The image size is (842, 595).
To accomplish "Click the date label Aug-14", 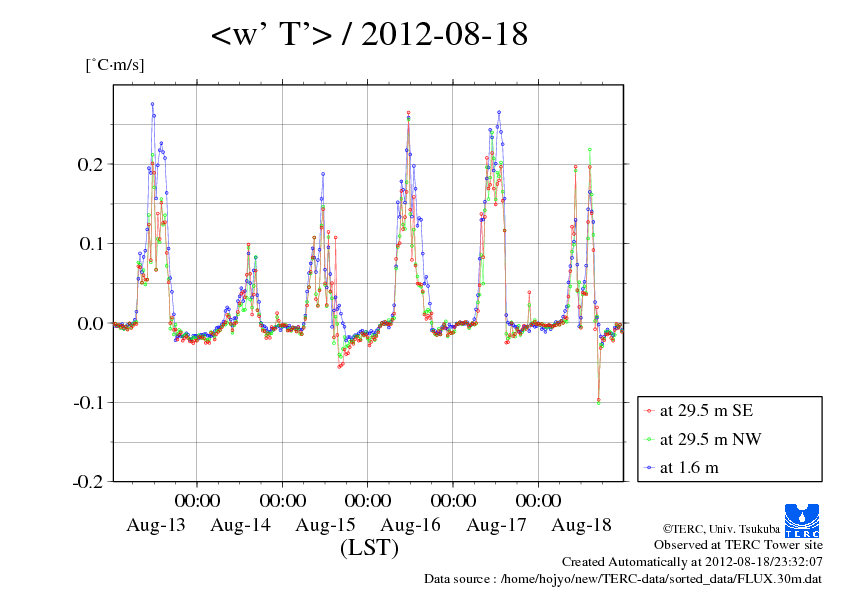I will tap(241, 525).
